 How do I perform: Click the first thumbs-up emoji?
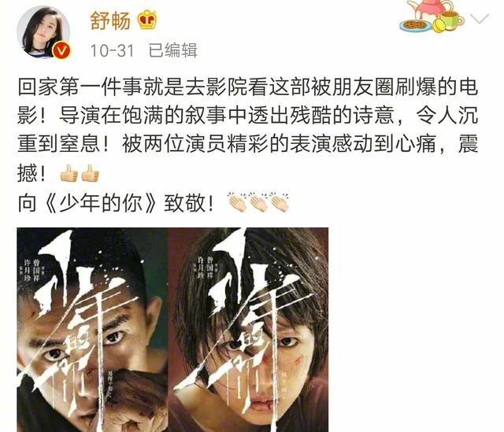point(69,173)
